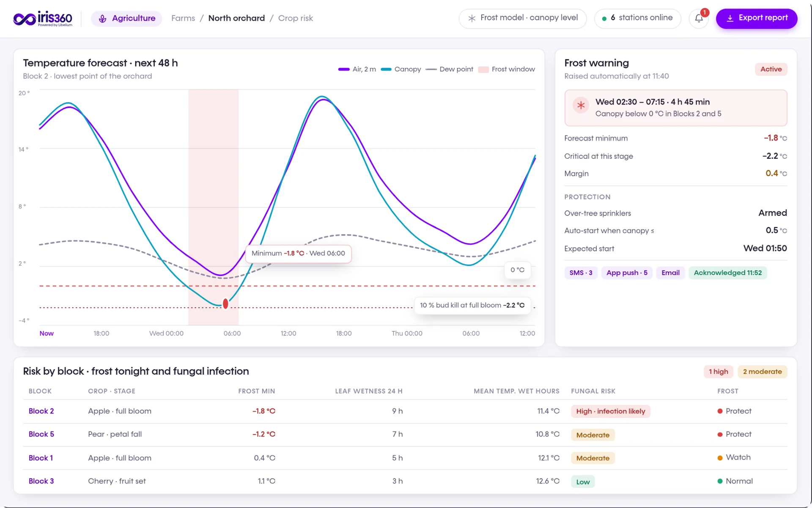Open Block 5 row link

click(41, 434)
